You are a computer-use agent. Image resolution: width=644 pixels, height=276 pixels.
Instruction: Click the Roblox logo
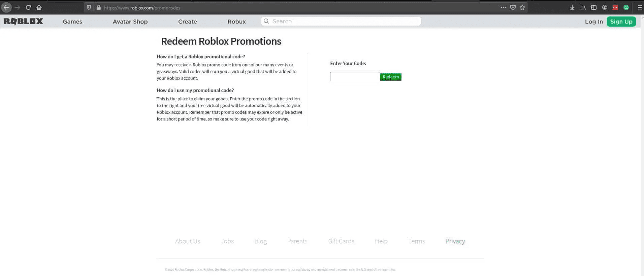click(23, 21)
